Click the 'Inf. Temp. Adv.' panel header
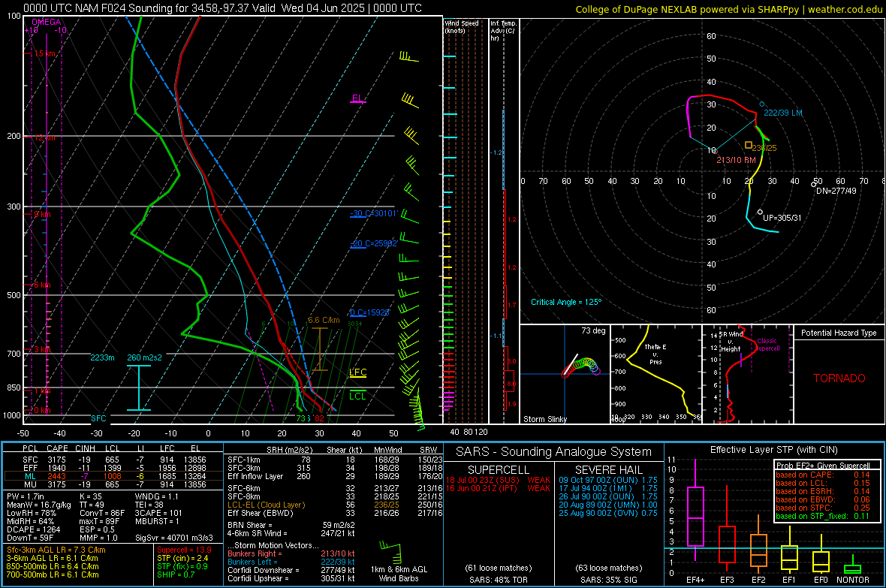This screenshot has width=886, height=588. tap(503, 31)
